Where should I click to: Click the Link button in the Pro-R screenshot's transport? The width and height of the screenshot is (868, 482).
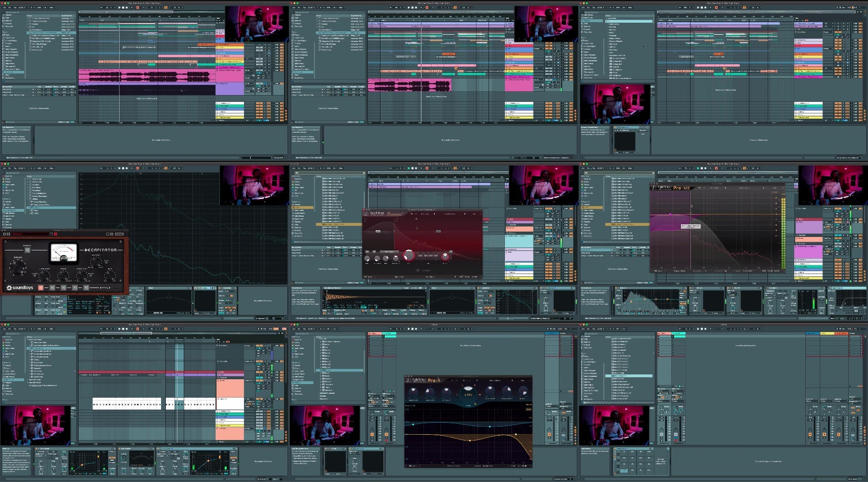294,329
